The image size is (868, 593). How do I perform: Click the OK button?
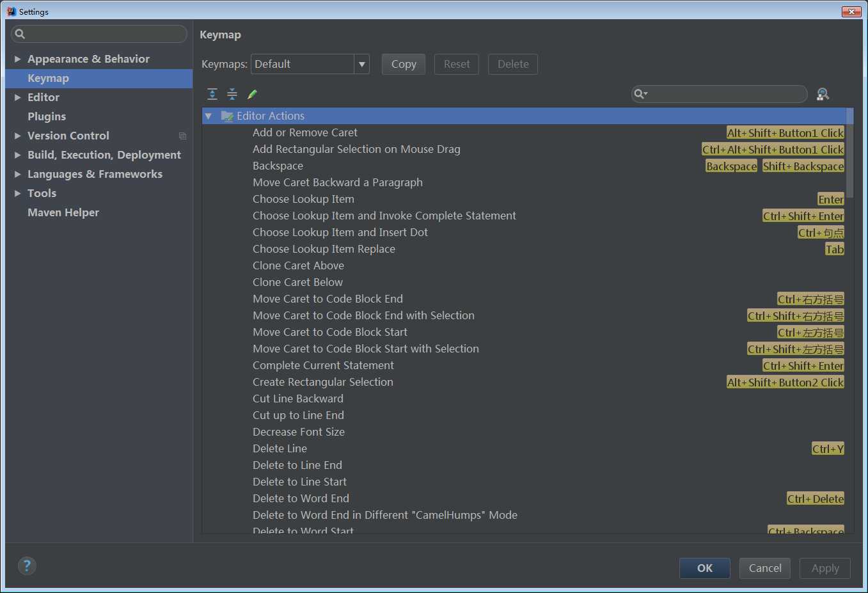[x=705, y=568]
